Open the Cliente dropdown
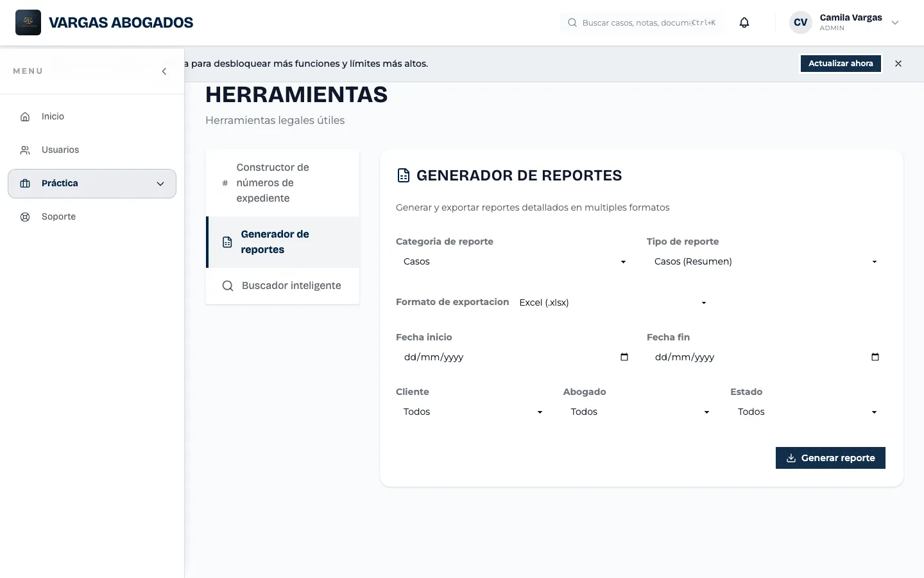Viewport: 924px width, 578px height. point(472,412)
